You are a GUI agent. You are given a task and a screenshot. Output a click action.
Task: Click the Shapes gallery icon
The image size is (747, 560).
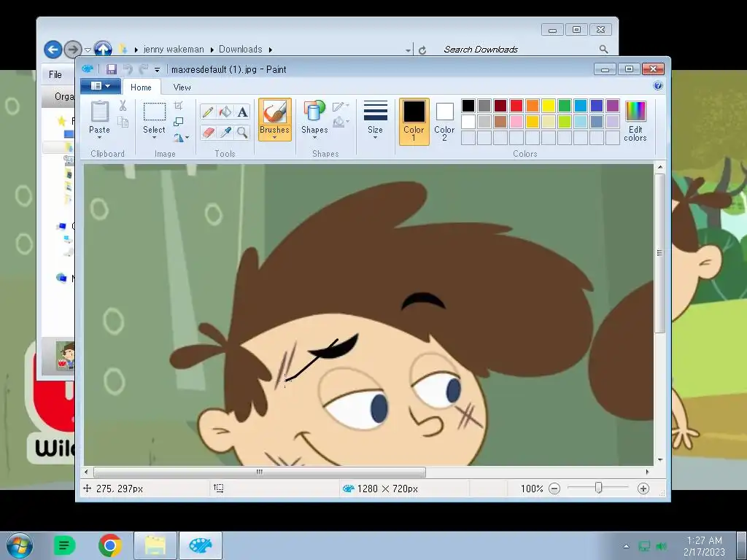314,112
